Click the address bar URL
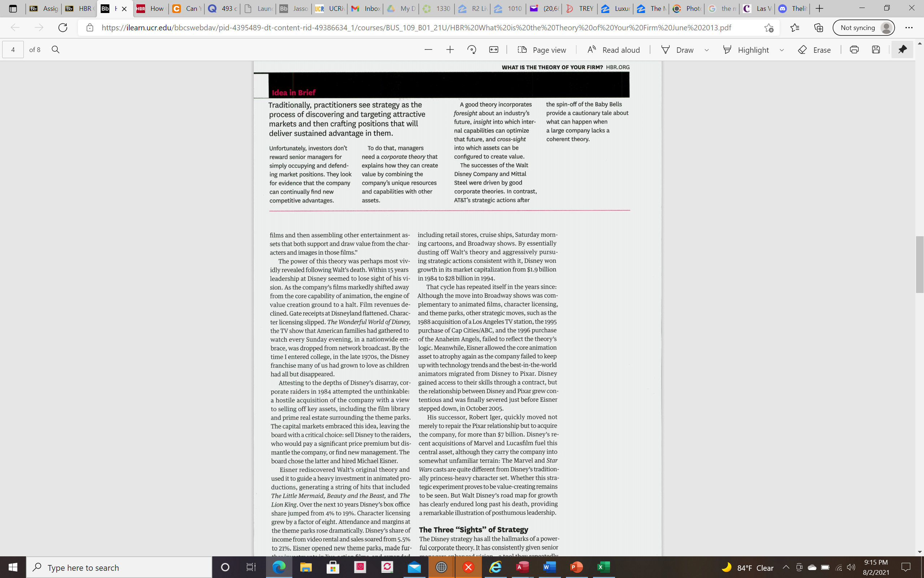924x578 pixels. coord(416,27)
